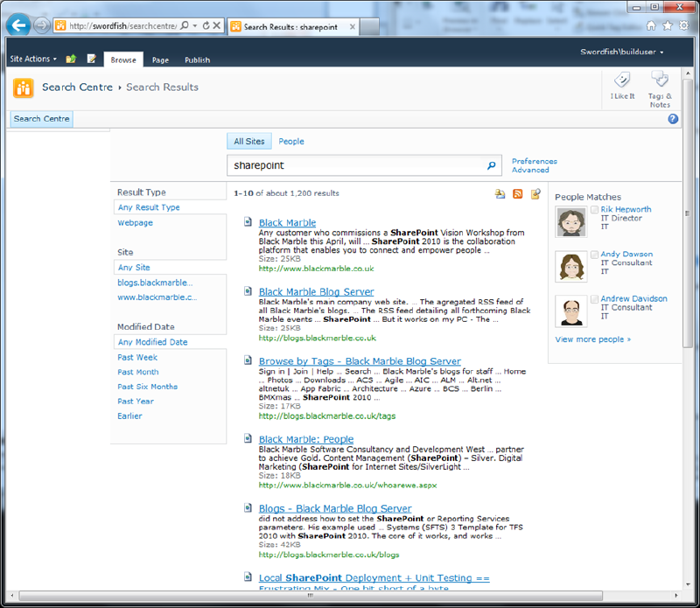The width and height of the screenshot is (700, 608).
Task: Select Any Modified Date refinement
Action: (x=152, y=342)
